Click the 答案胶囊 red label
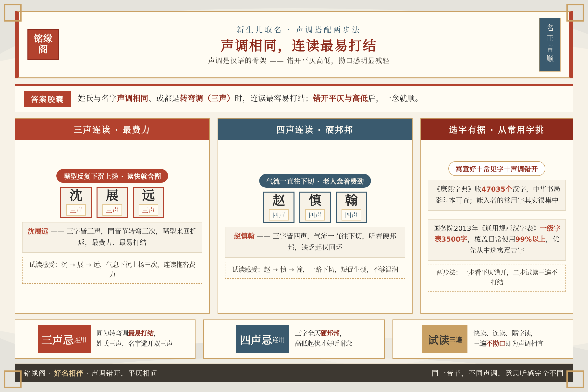Image resolution: width=588 pixels, height=392 pixels. pos(48,99)
